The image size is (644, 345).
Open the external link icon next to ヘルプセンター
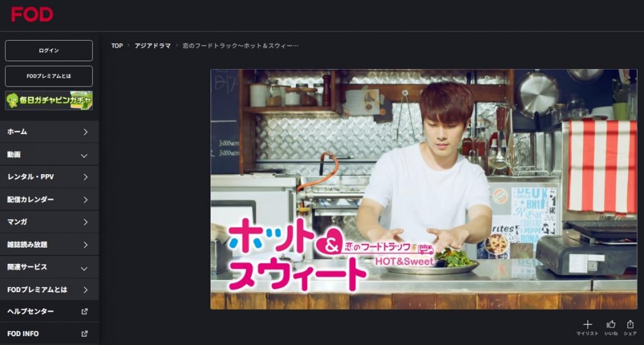tap(84, 311)
